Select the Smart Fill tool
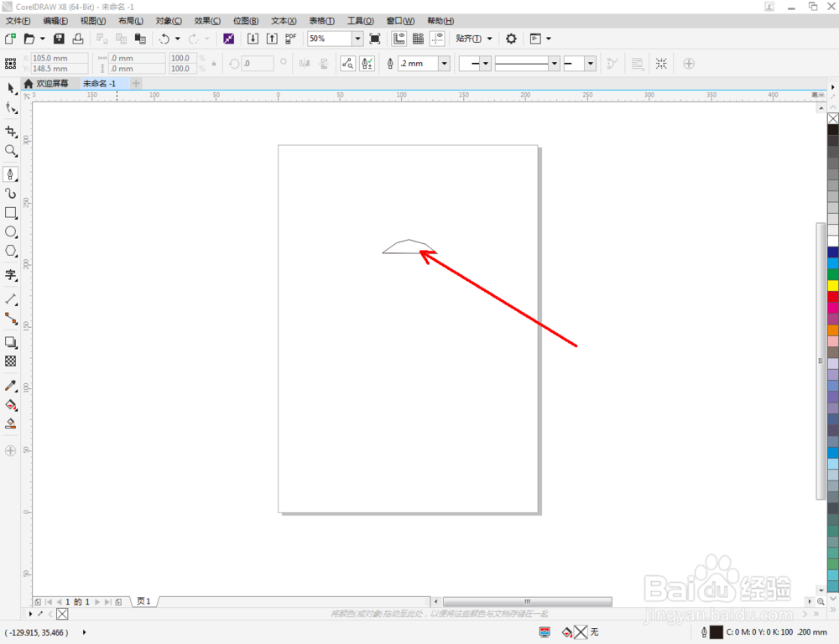 point(11,424)
